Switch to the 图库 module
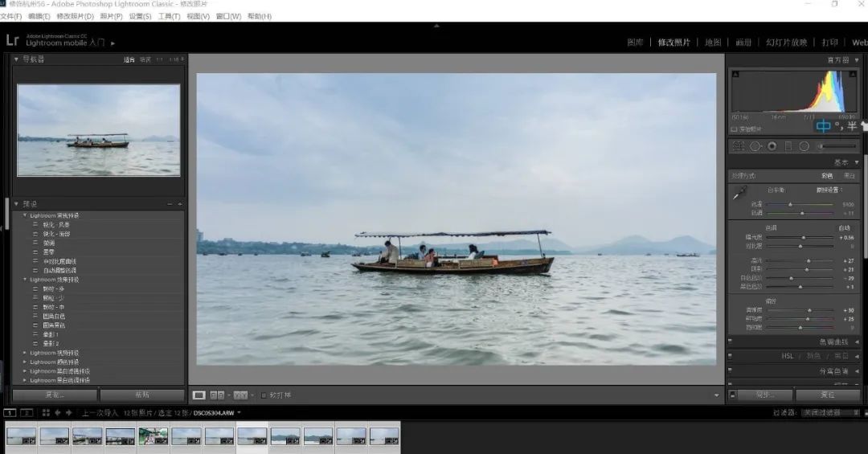868x454 pixels. pos(635,42)
